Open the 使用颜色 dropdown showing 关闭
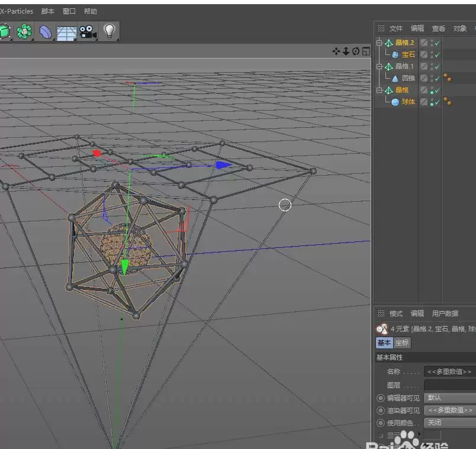The image size is (476, 449). 449,422
